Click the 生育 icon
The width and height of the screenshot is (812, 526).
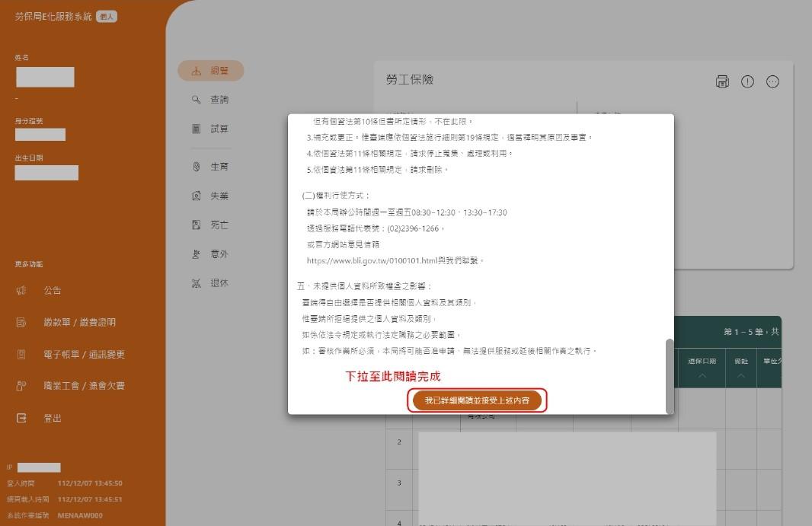pyautogui.click(x=197, y=167)
